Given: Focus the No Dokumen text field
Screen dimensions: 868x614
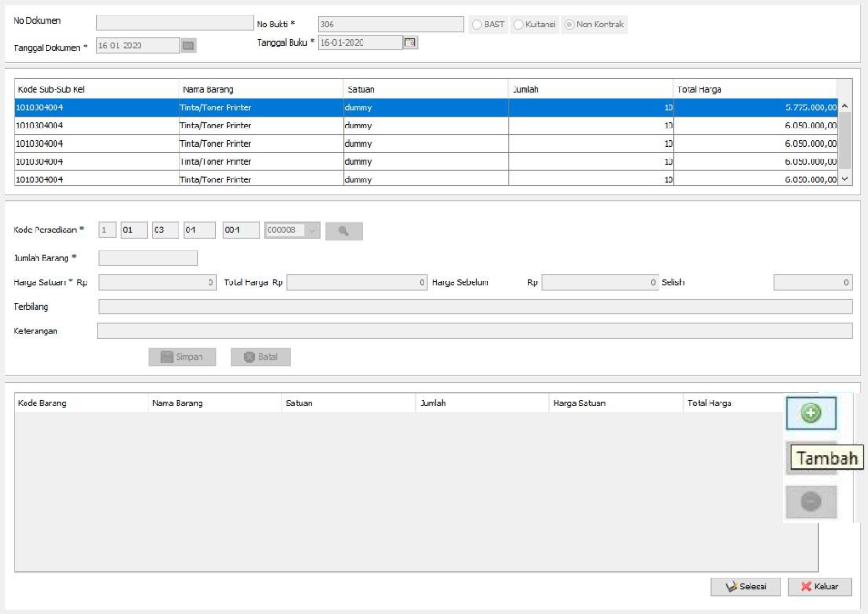Looking at the screenshot, I should coord(174,23).
